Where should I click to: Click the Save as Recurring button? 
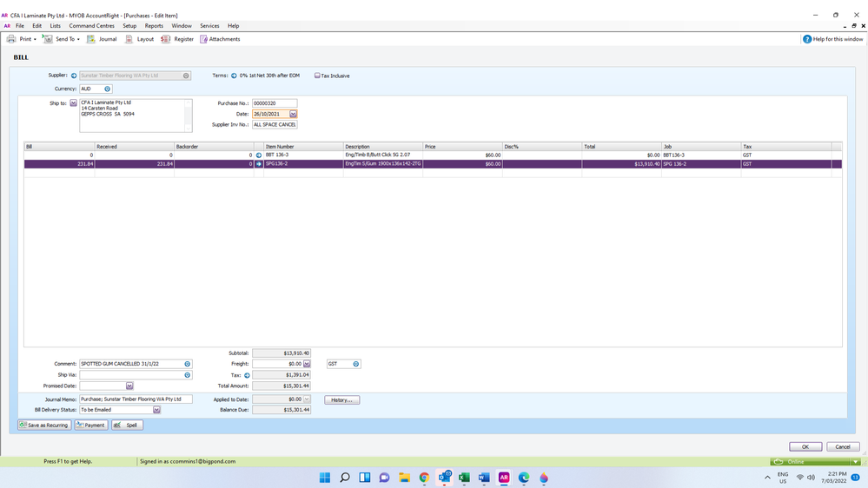click(x=44, y=425)
